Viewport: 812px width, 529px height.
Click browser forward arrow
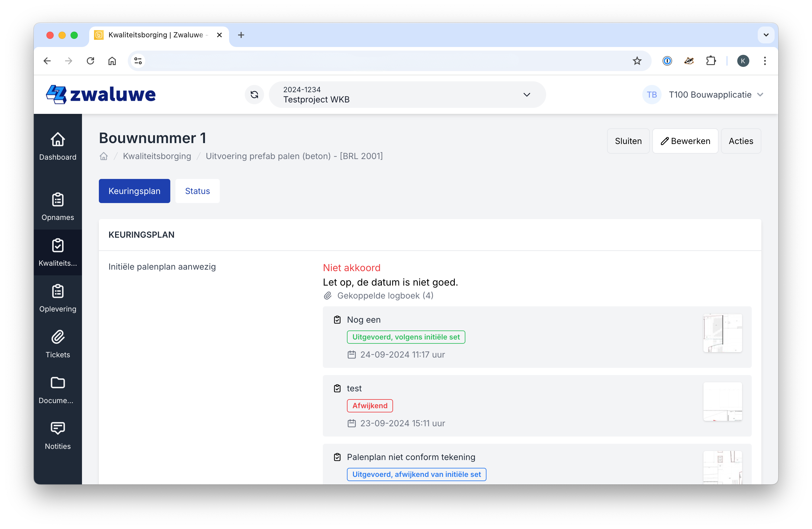tap(69, 61)
